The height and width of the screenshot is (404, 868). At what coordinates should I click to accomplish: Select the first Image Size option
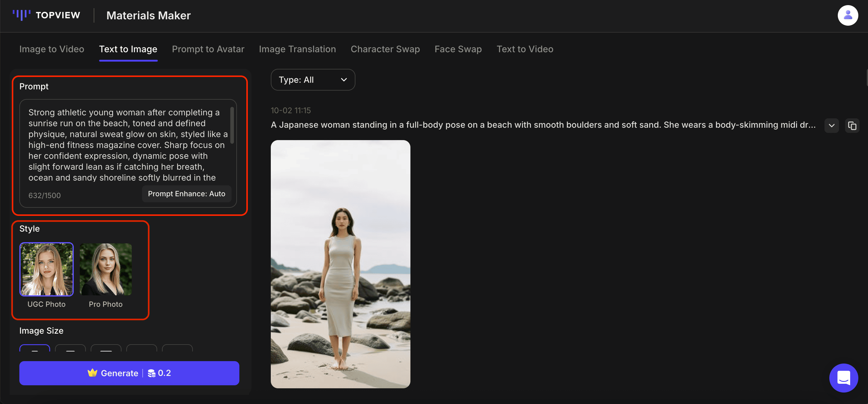point(35,348)
